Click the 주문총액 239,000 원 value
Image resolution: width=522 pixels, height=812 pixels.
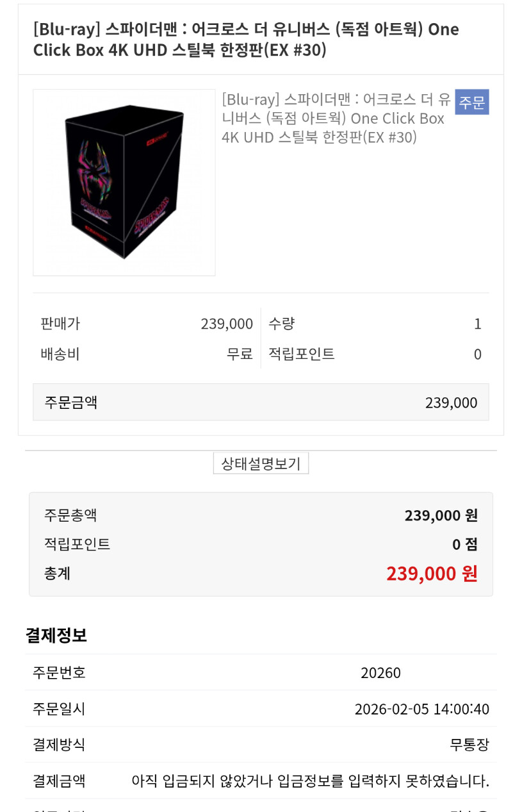[x=441, y=515]
